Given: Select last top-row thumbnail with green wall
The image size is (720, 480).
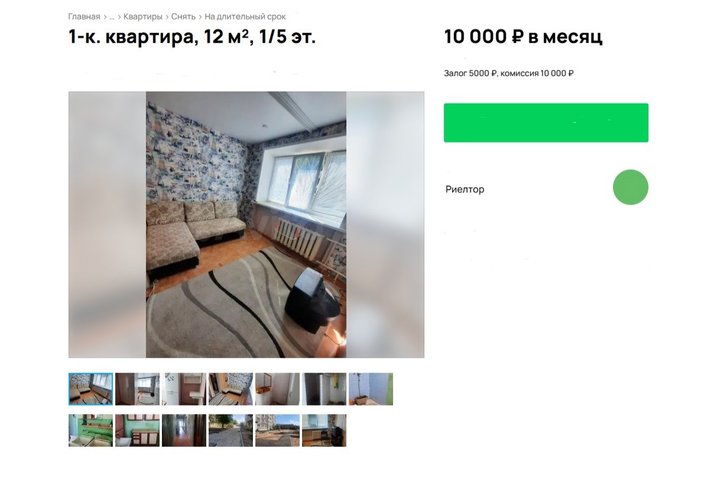Looking at the screenshot, I should [x=371, y=389].
